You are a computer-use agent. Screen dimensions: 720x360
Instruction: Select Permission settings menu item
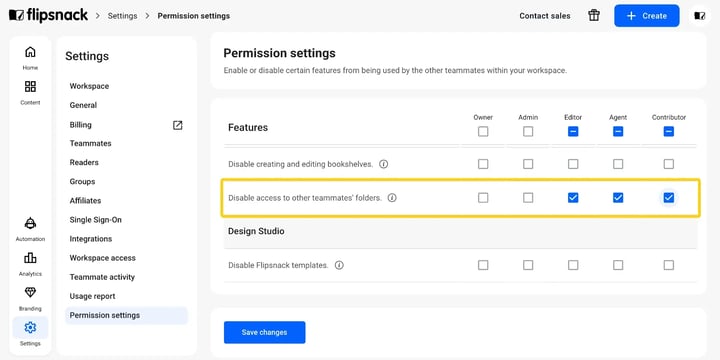[x=126, y=315]
